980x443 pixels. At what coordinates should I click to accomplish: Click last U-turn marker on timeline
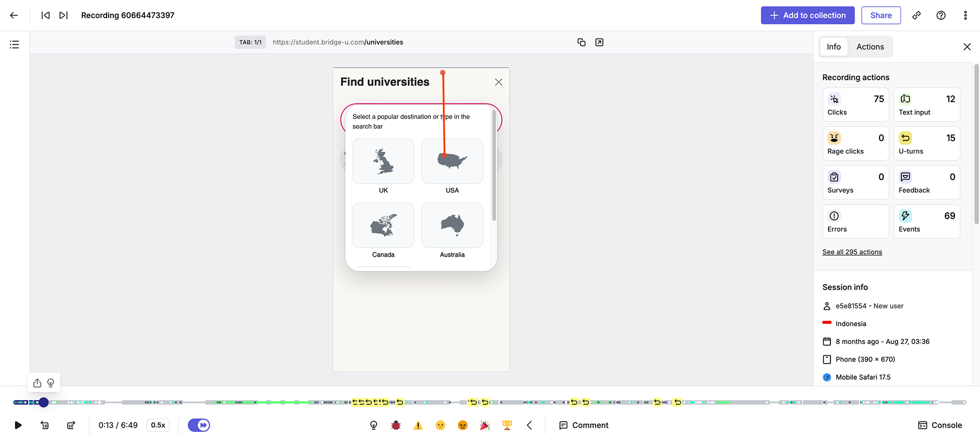tap(677, 402)
